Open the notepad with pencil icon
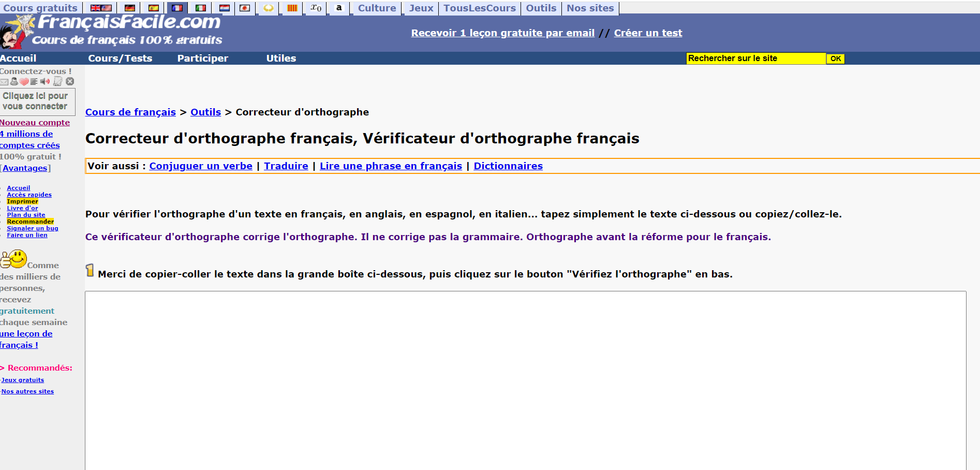Viewport: 980px width, 470px height. point(58,81)
